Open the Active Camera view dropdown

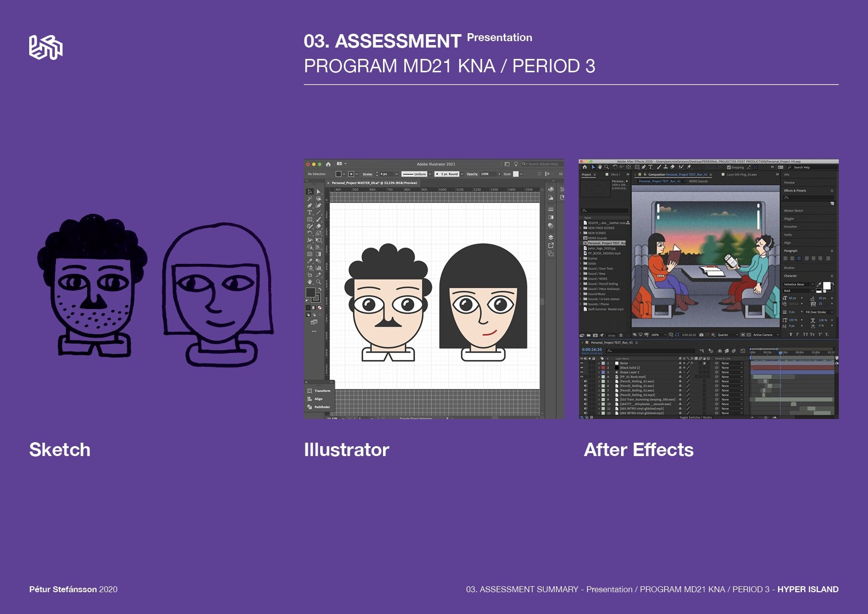coord(766,335)
